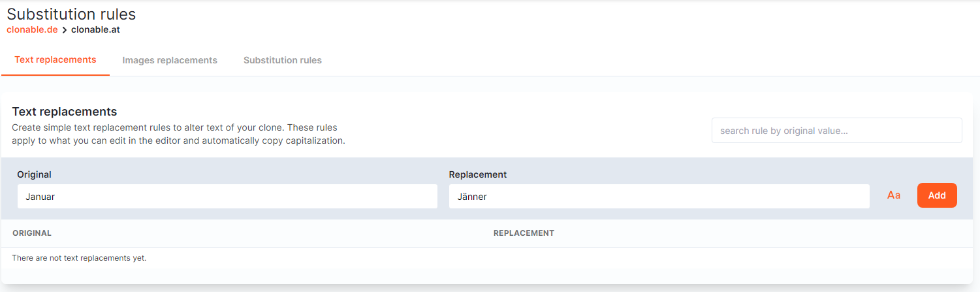Click the ORIGINAL column header

click(x=32, y=233)
